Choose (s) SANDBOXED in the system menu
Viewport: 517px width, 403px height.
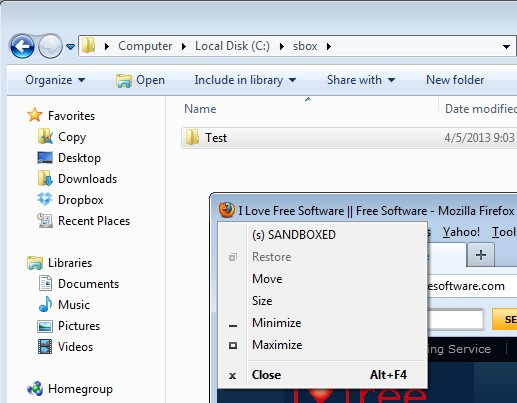322,235
